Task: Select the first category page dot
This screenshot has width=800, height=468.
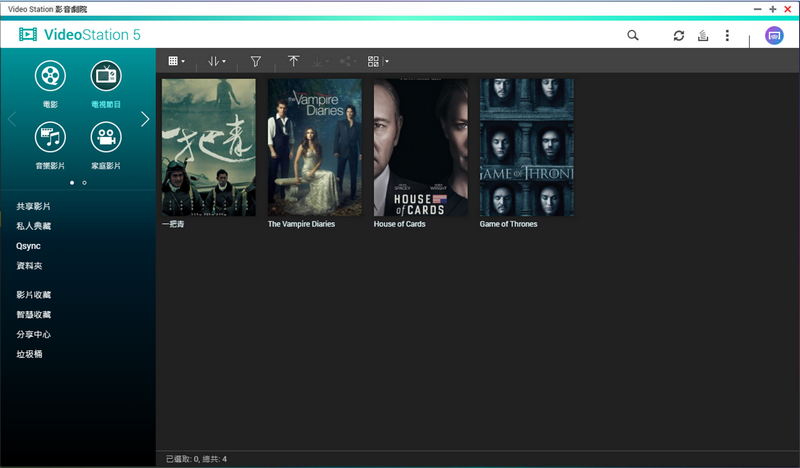Action: [72, 183]
